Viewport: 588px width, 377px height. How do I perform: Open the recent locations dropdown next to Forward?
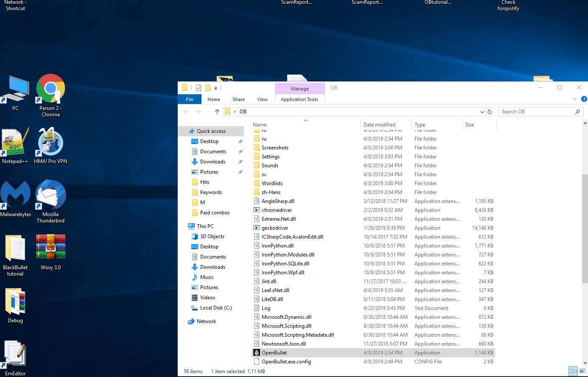[208, 112]
